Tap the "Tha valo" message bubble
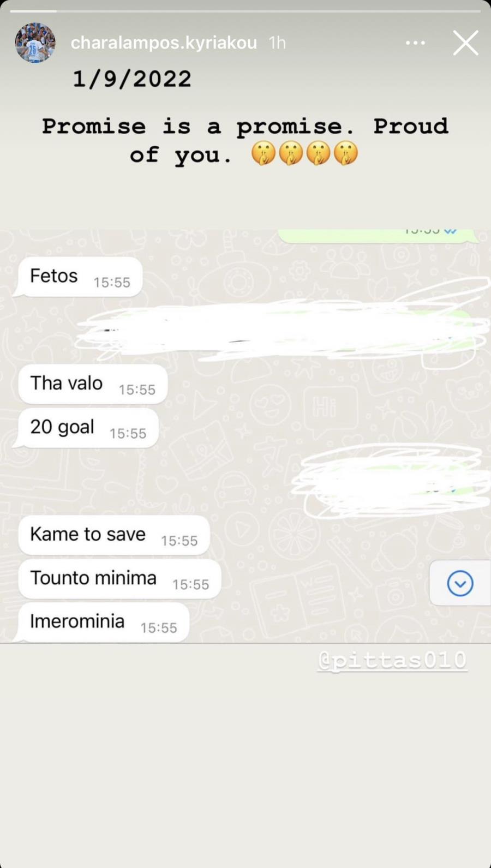This screenshot has height=868, width=491. (93, 384)
